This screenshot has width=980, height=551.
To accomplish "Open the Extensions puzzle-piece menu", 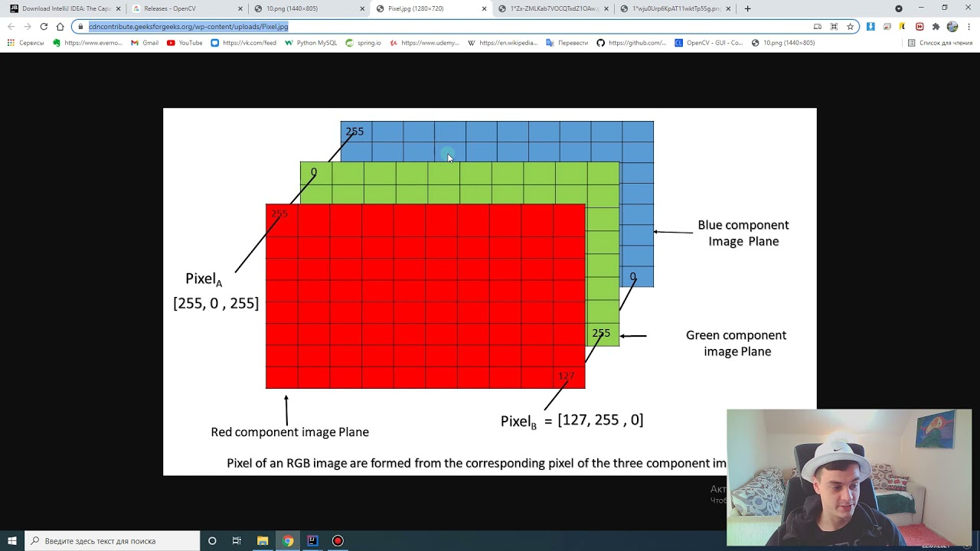I will pos(936,26).
